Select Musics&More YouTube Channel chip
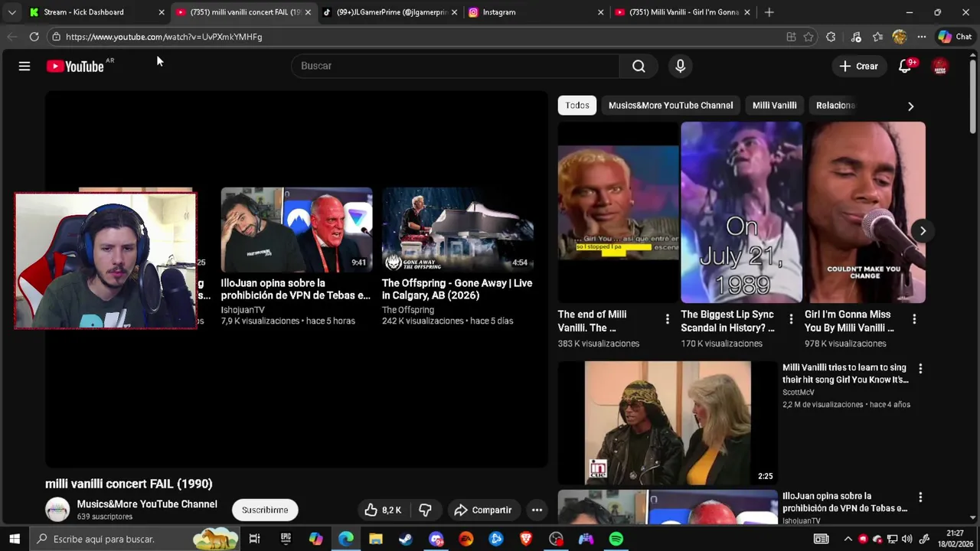This screenshot has height=551, width=980. tap(671, 106)
